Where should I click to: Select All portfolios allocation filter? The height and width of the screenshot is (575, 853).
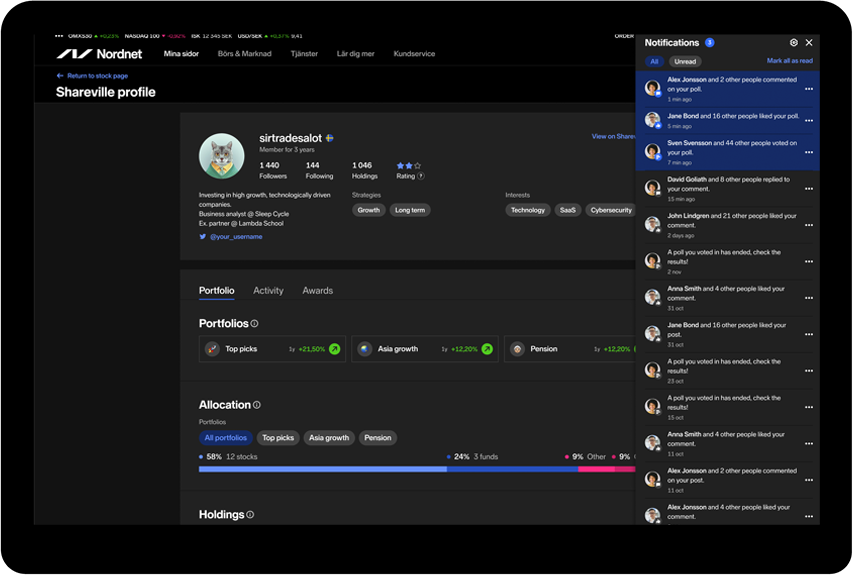(x=226, y=438)
